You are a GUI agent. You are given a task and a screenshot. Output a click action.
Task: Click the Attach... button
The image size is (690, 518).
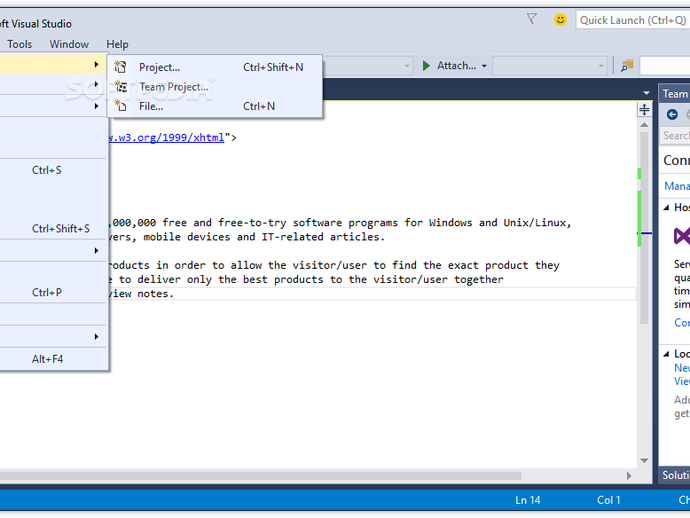456,66
